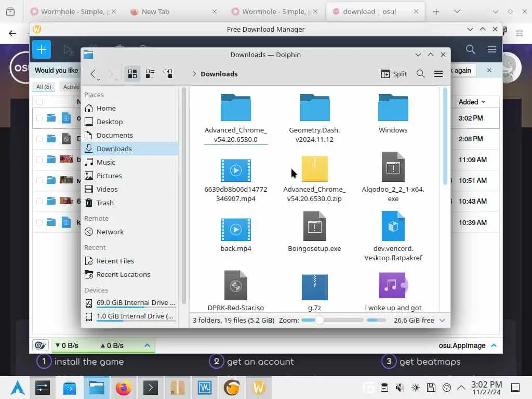Open the volume muted tray icon
This screenshot has width=532, height=399.
click(x=400, y=388)
